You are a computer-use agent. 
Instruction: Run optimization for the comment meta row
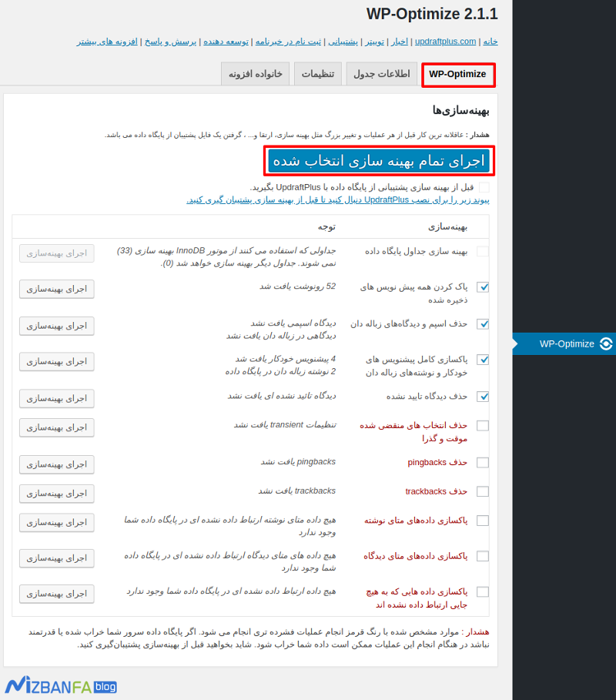point(57,558)
